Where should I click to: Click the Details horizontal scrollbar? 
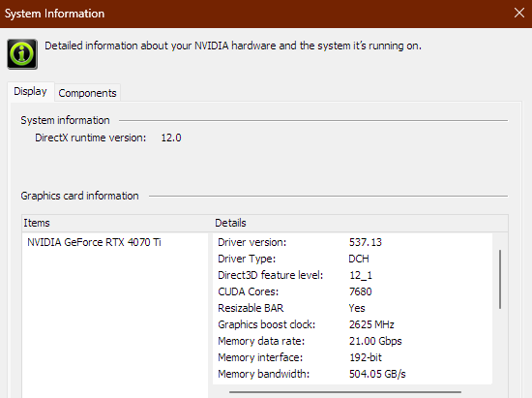pos(345,392)
